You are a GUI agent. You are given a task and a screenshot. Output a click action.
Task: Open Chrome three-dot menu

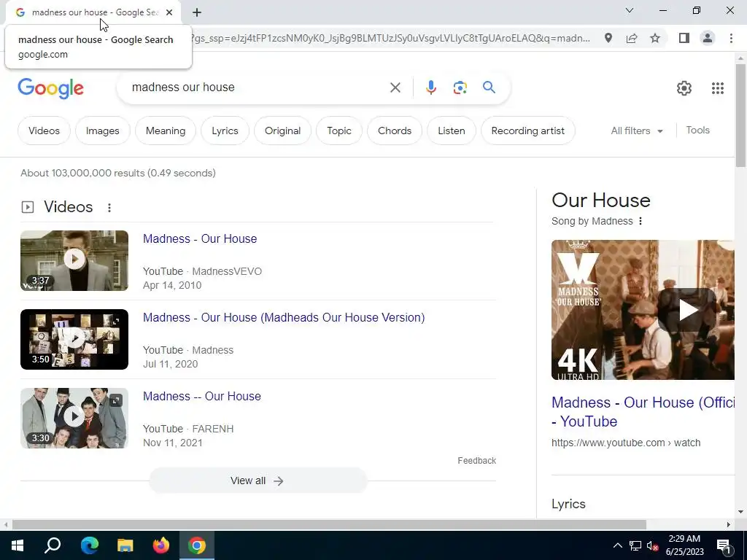(x=731, y=38)
